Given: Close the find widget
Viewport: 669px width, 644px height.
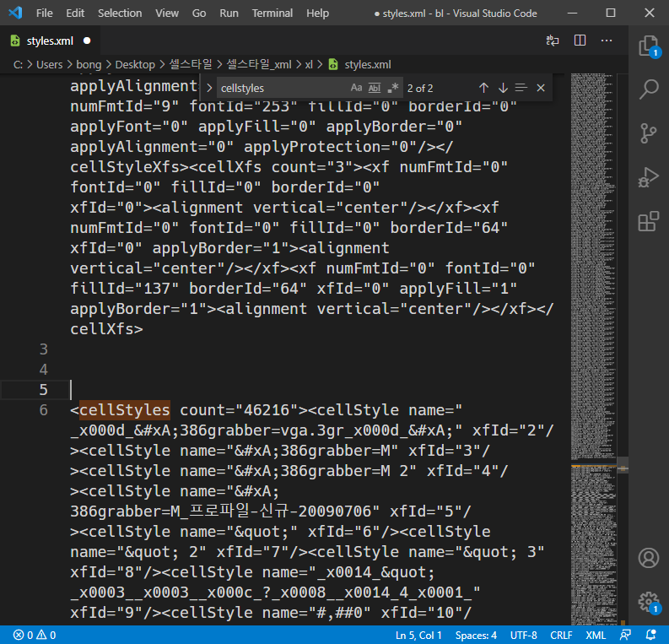Looking at the screenshot, I should [541, 88].
